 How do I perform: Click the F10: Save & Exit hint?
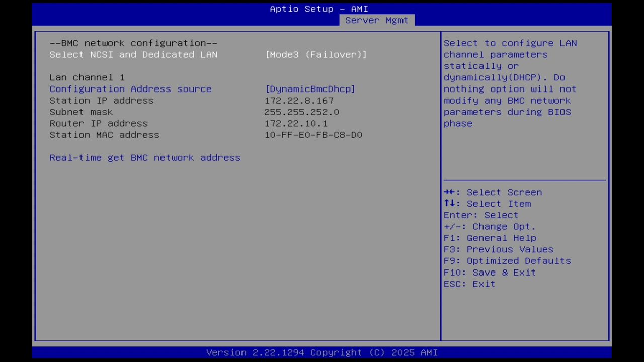pyautogui.click(x=489, y=272)
